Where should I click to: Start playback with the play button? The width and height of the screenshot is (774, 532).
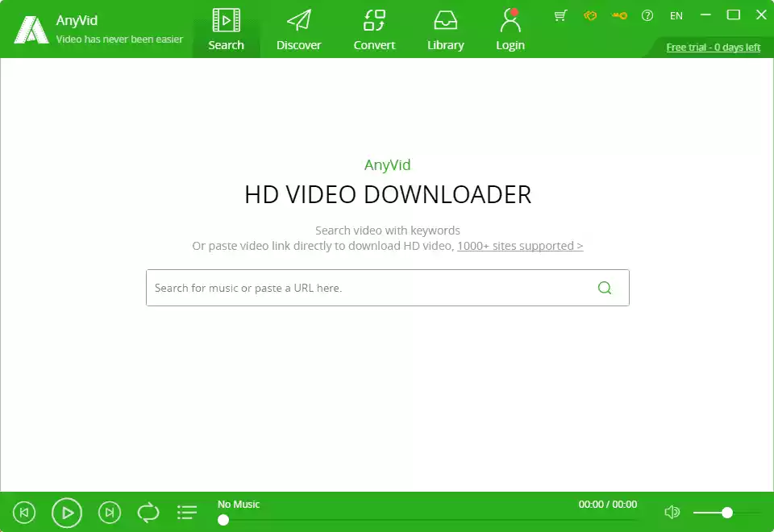pos(67,513)
